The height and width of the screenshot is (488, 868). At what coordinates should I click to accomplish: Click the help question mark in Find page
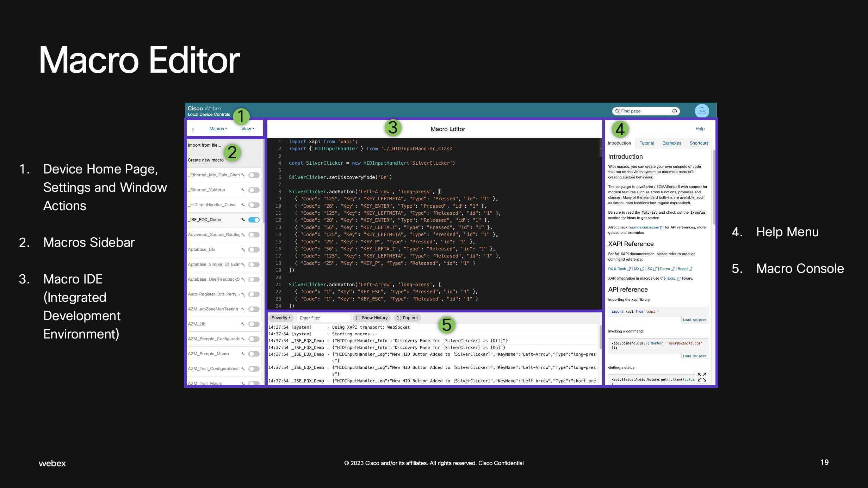[674, 111]
